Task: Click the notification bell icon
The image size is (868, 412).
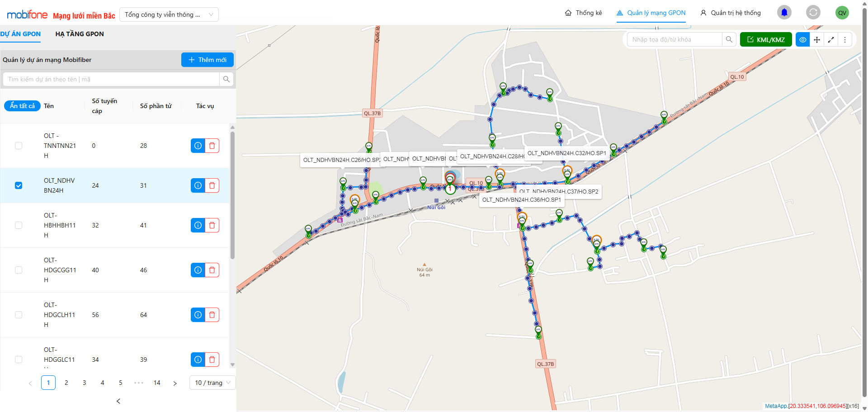Action: click(x=784, y=13)
